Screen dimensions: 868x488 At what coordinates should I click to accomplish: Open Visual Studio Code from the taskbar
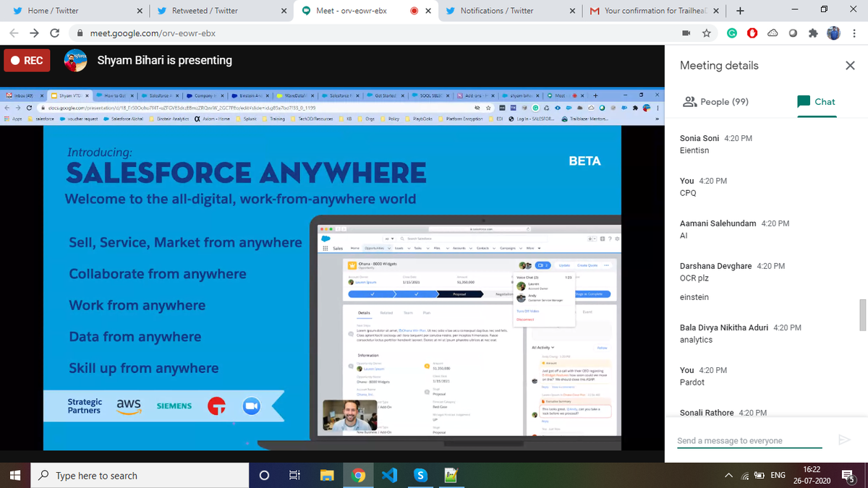point(389,475)
